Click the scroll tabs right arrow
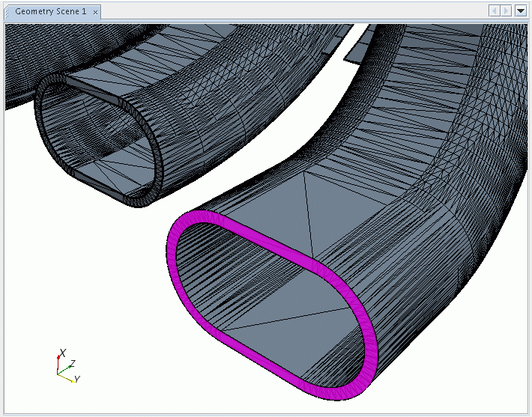Image resolution: width=532 pixels, height=417 pixels. (x=507, y=11)
